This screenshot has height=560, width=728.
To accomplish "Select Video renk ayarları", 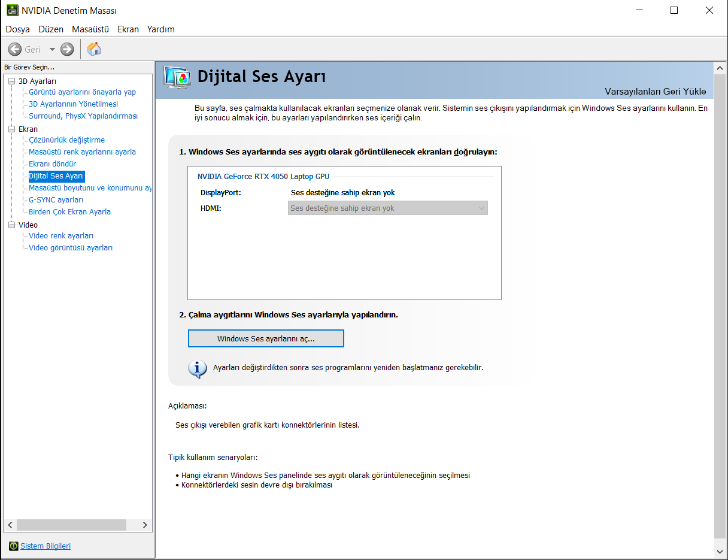I will 61,235.
